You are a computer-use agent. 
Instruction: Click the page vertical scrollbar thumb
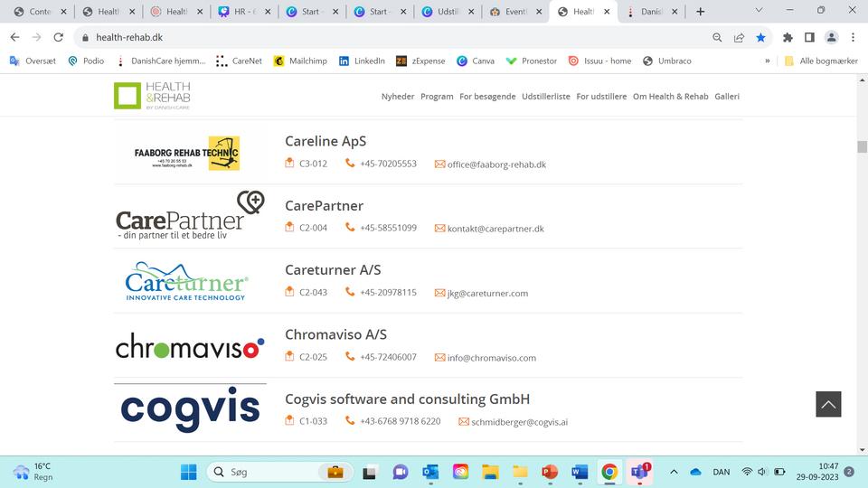point(862,146)
